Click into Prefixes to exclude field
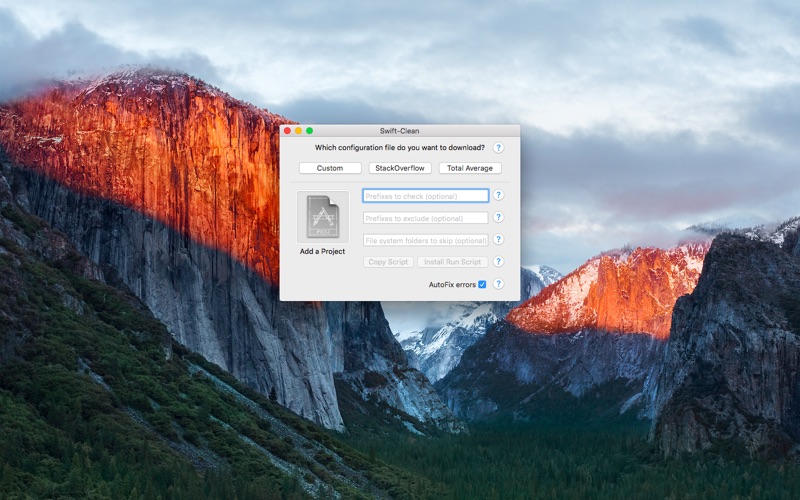This screenshot has width=800, height=500. (x=425, y=218)
